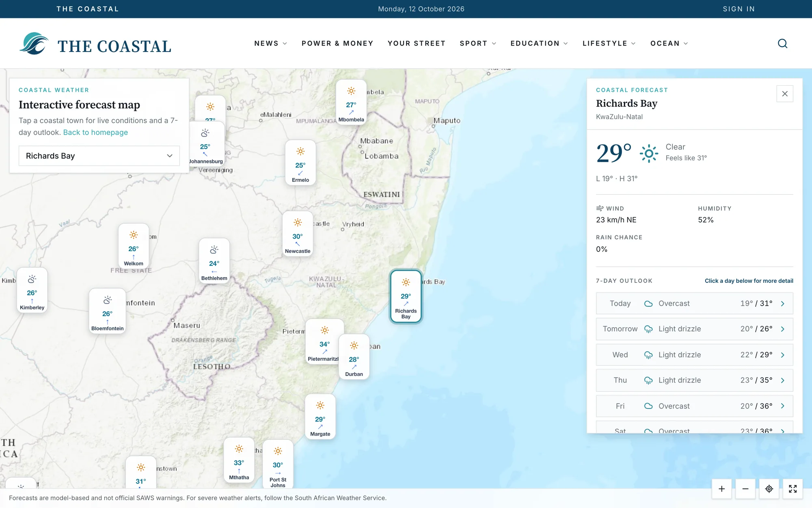Select the Newcastle weather marker
Image resolution: width=812 pixels, height=508 pixels.
[x=298, y=234]
